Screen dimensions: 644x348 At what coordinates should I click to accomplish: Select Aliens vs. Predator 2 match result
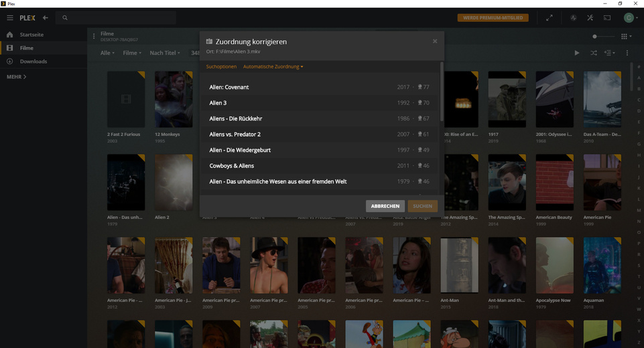[319, 135]
